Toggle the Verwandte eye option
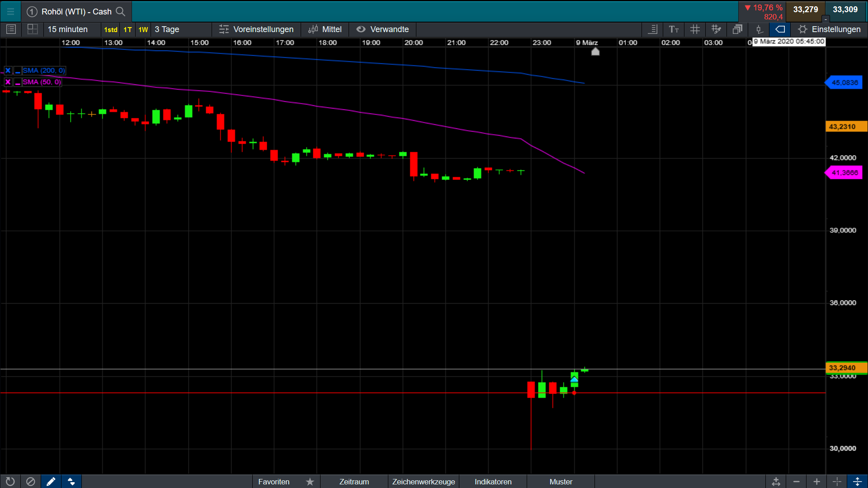Image resolution: width=868 pixels, height=488 pixels. (382, 29)
